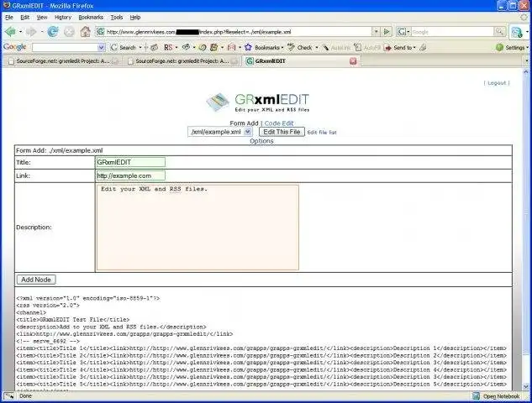Click the Send to toolbar button

(x=398, y=48)
